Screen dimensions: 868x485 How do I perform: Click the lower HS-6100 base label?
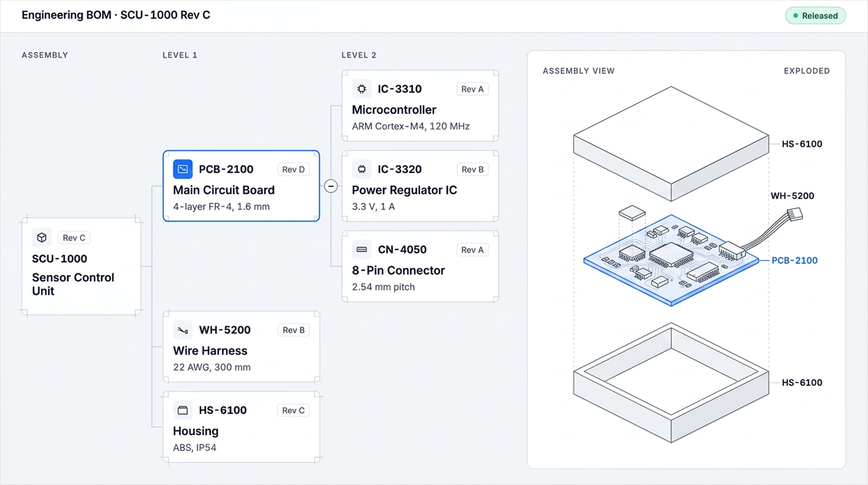[802, 382]
